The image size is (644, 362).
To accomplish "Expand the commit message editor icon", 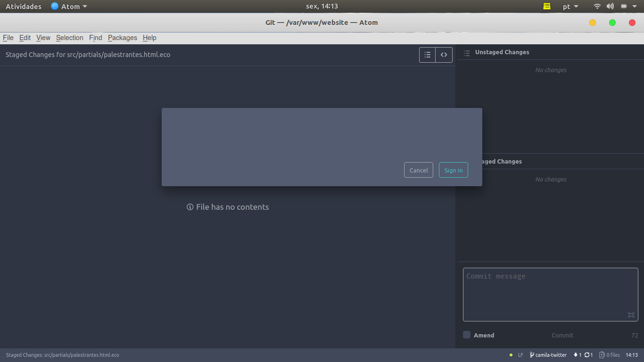I will tap(631, 315).
